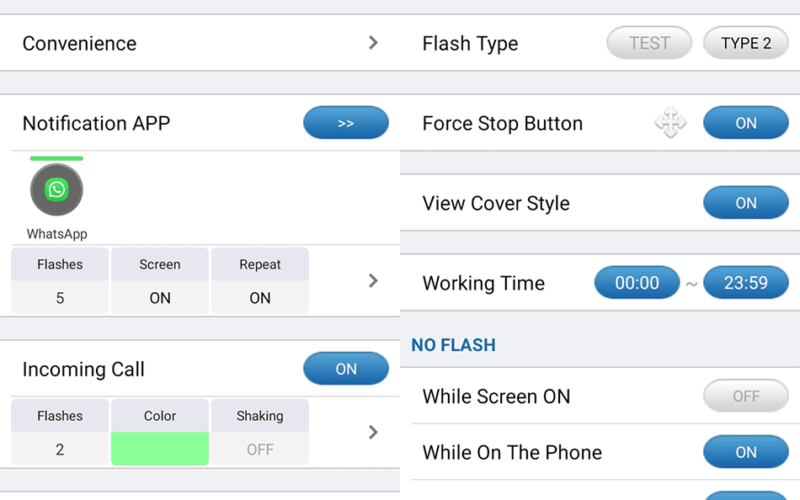Tap the Force Stop Button move arrows icon
The width and height of the screenshot is (800, 500).
click(x=670, y=122)
